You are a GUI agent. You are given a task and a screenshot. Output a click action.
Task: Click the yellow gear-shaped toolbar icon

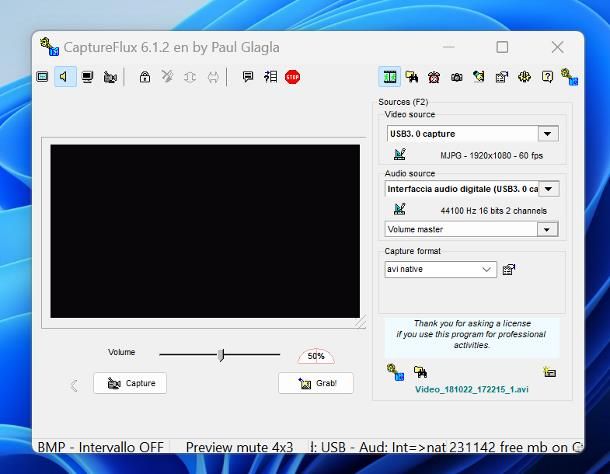pos(524,77)
